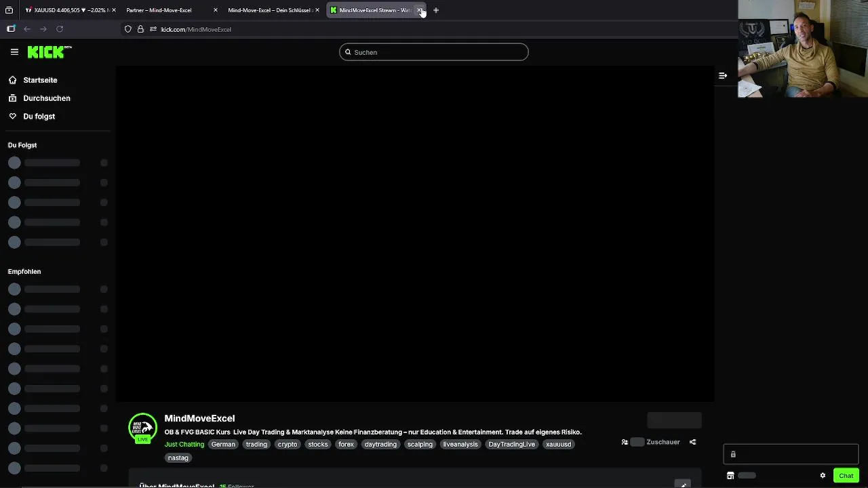Open the browser sidebar toggle icon
This screenshot has width=868, height=488.
coord(11,29)
